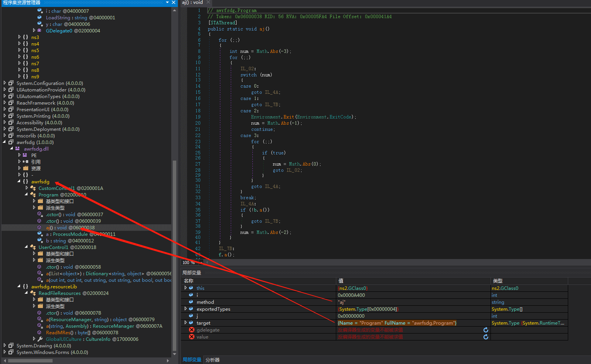
Task: Click the PE node icon
Action: click(x=25, y=155)
